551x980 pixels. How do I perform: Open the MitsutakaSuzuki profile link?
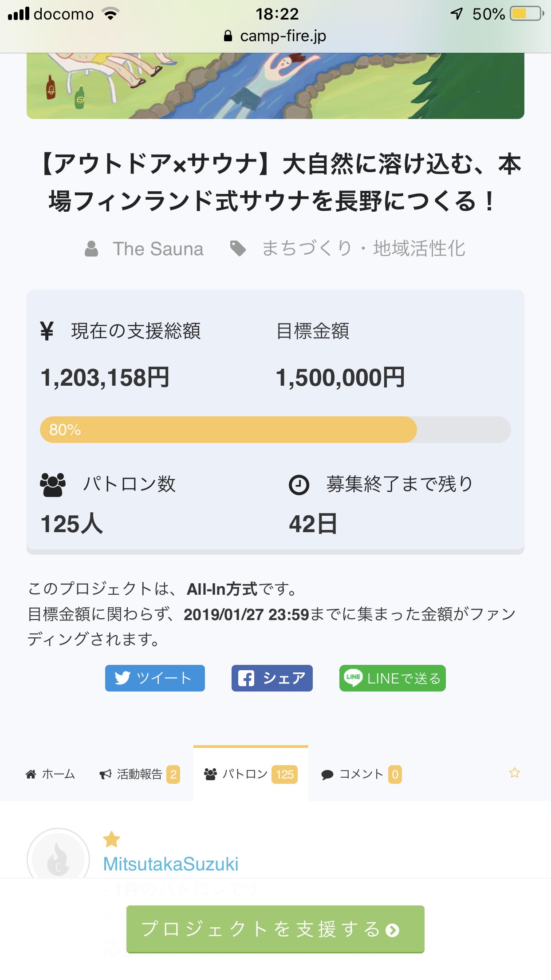pyautogui.click(x=171, y=864)
